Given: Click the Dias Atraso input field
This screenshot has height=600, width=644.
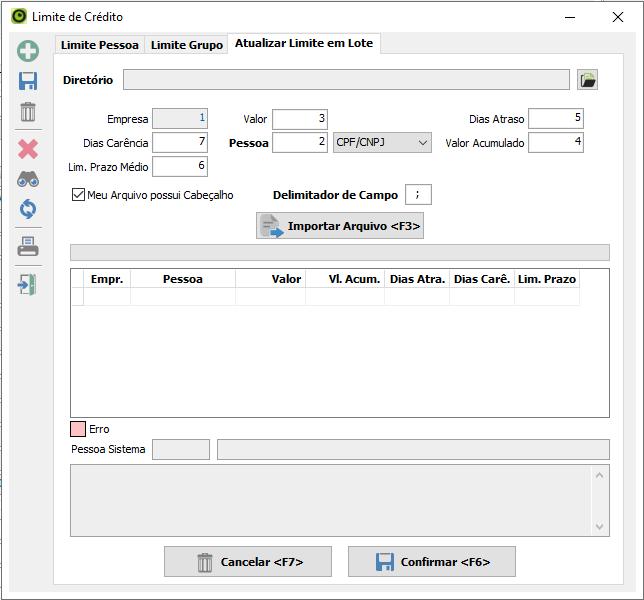Looking at the screenshot, I should click(x=556, y=118).
